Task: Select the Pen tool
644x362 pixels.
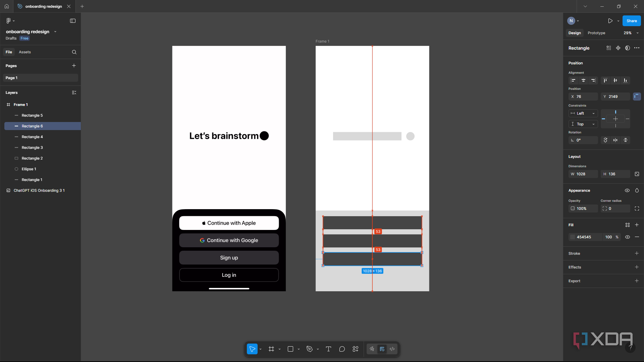Action: pos(310,349)
